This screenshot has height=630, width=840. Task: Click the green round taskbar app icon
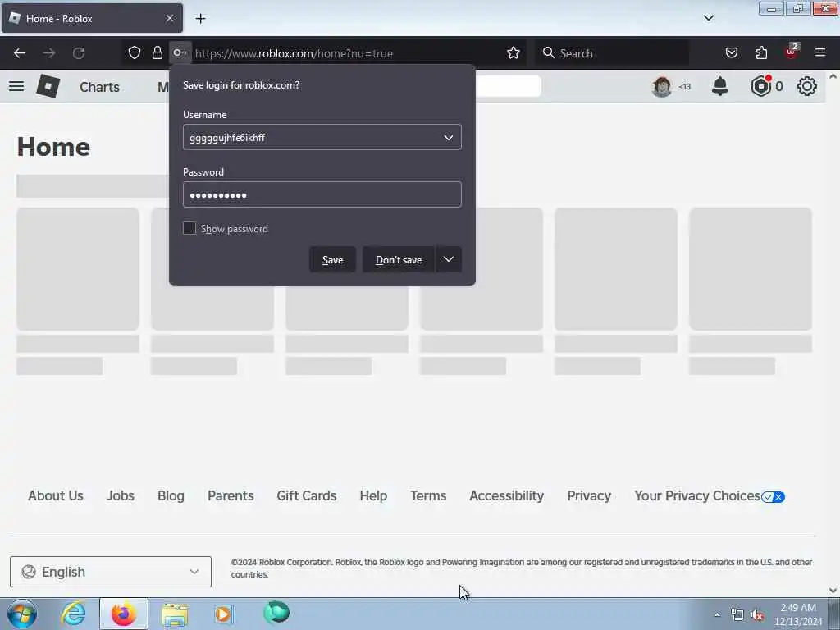(x=276, y=613)
